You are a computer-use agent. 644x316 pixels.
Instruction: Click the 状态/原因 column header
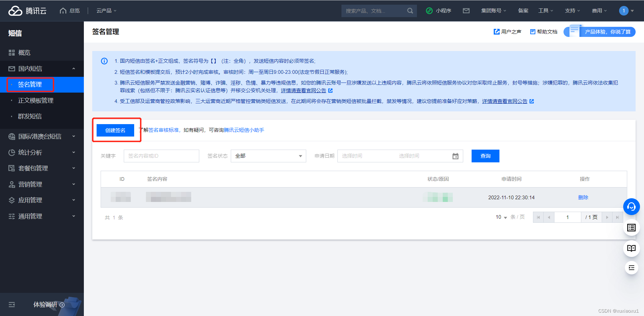(x=438, y=179)
